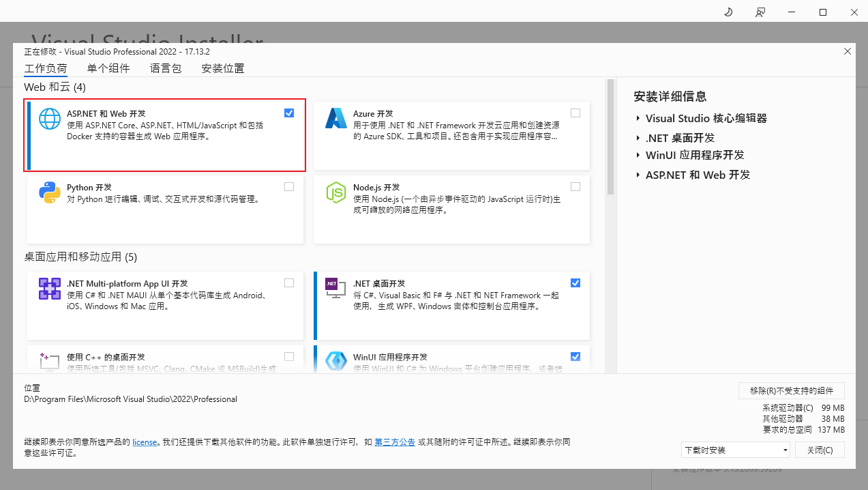This screenshot has width=868, height=490.
Task: Open the 下载时安装 dropdown
Action: (735, 450)
